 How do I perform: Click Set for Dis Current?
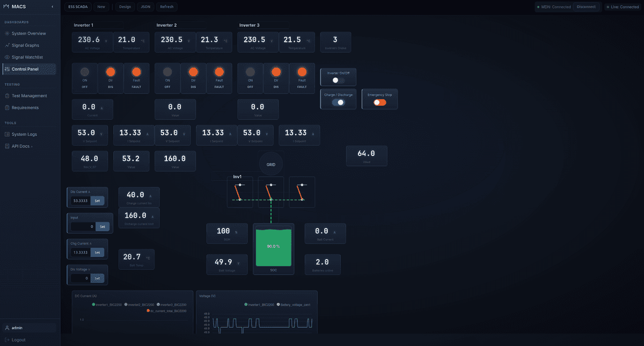point(98,201)
